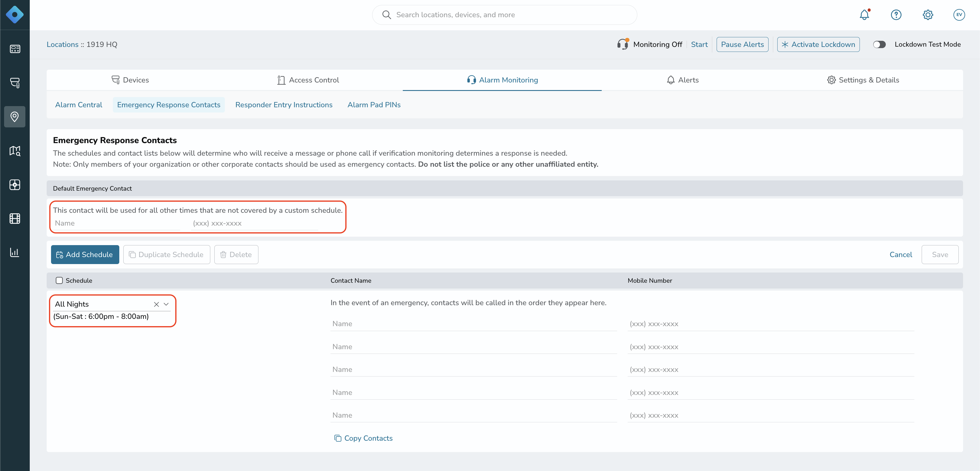Focus the fifth schedule contact Name field
980x471 pixels.
coord(473,415)
